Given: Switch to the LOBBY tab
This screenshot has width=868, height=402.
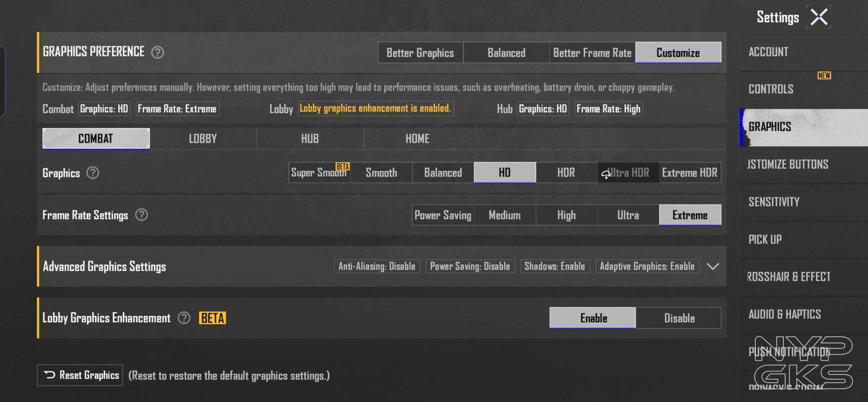Looking at the screenshot, I should click(x=203, y=139).
